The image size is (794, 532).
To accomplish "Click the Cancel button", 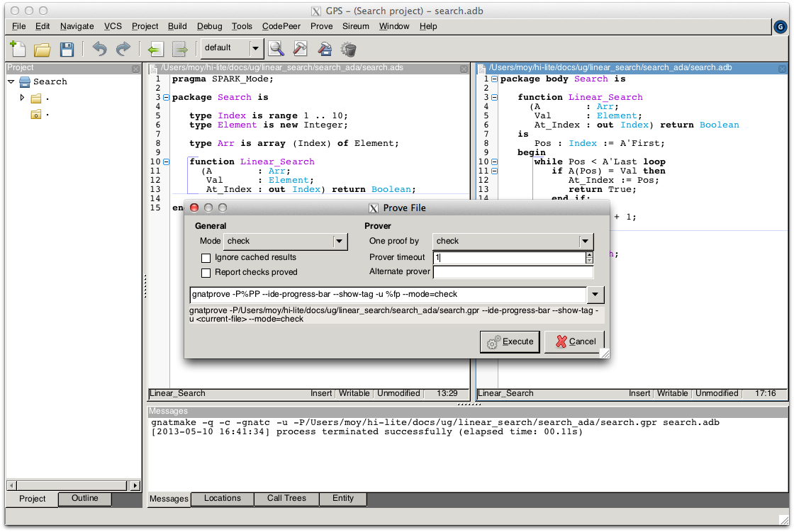I will click(x=575, y=341).
